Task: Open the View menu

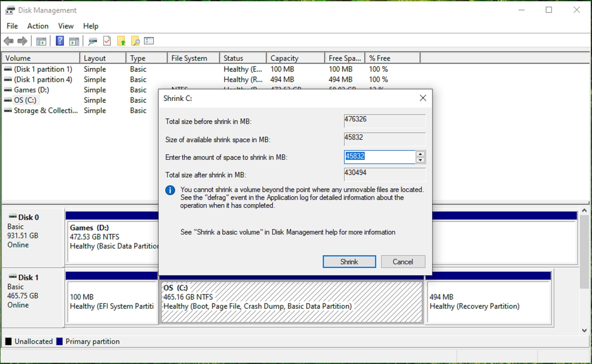Action: (x=66, y=26)
